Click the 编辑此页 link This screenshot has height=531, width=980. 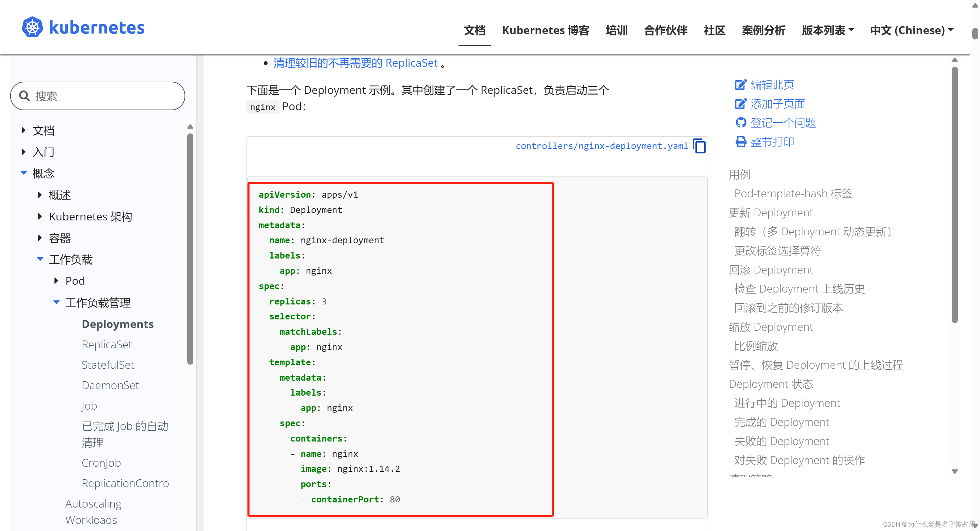coord(772,84)
